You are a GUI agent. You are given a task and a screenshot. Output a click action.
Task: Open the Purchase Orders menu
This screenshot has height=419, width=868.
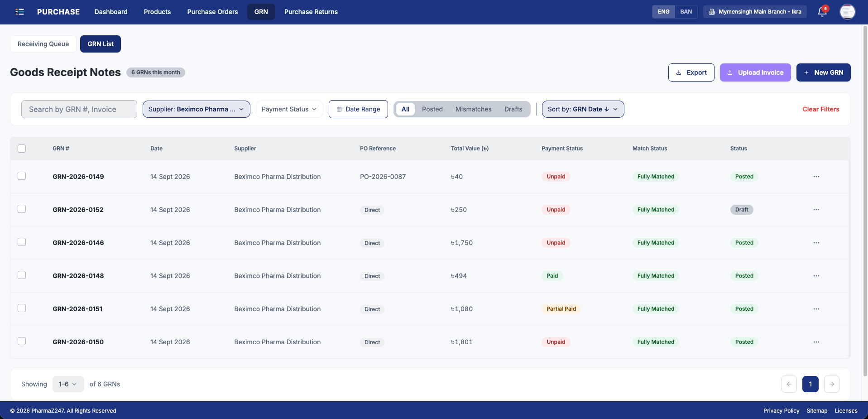click(212, 12)
